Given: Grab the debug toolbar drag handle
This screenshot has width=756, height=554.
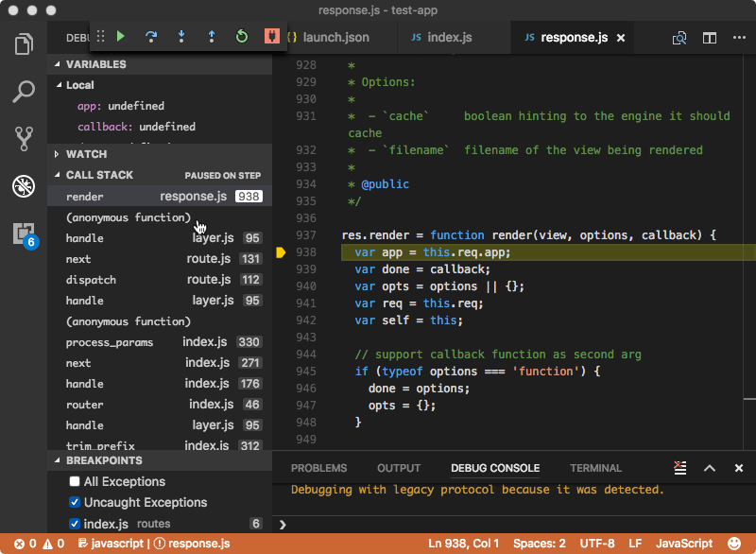Looking at the screenshot, I should tap(100, 36).
